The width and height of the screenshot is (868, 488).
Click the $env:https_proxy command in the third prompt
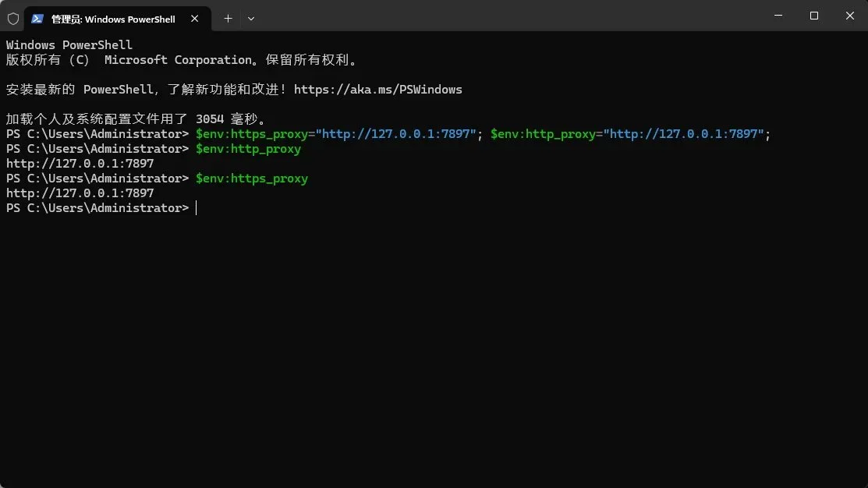(x=252, y=179)
